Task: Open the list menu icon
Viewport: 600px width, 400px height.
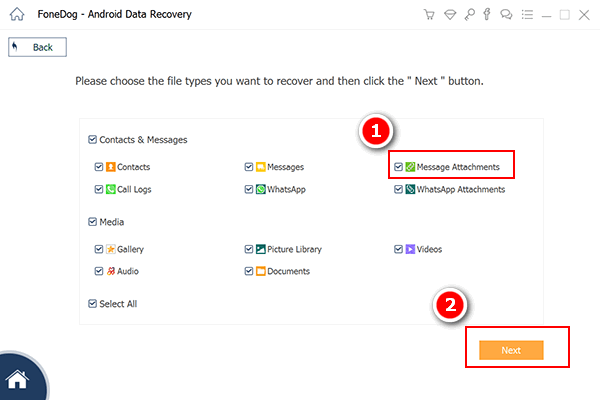Action: click(527, 15)
